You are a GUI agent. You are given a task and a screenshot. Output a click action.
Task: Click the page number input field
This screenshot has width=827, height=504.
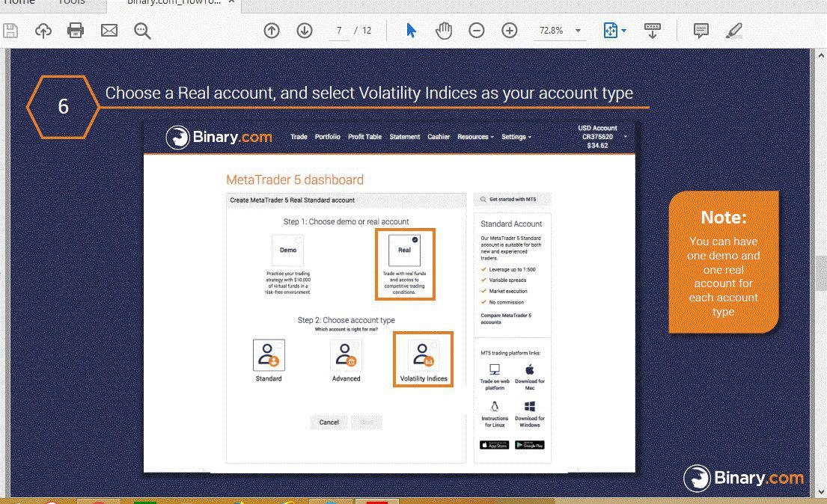(x=339, y=31)
